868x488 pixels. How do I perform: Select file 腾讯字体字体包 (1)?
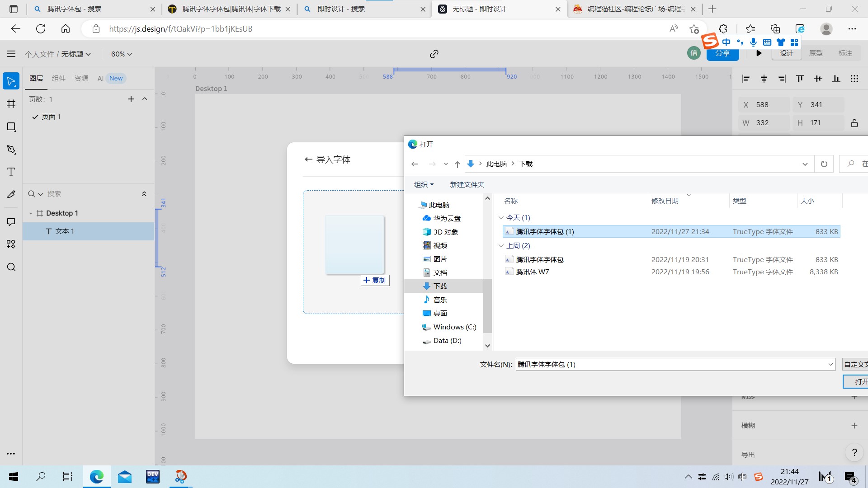pos(671,232)
